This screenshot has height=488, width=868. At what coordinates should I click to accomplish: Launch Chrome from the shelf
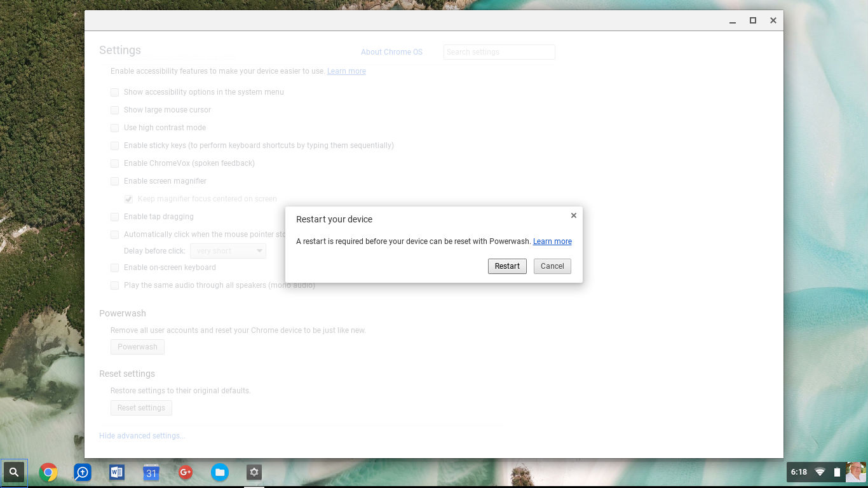point(48,472)
